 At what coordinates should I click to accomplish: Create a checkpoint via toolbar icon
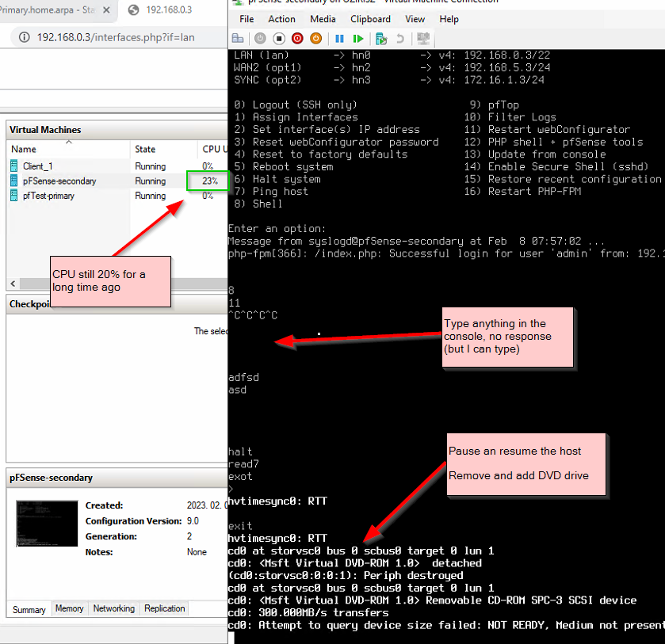coord(380,39)
